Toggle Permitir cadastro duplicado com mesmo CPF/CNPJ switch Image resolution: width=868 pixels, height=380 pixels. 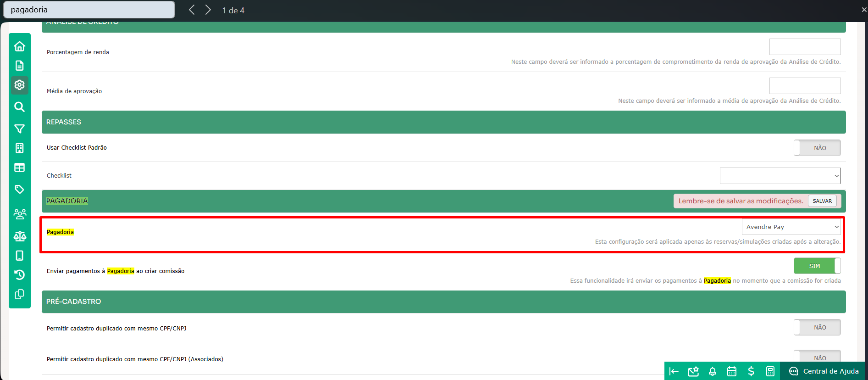pos(817,327)
